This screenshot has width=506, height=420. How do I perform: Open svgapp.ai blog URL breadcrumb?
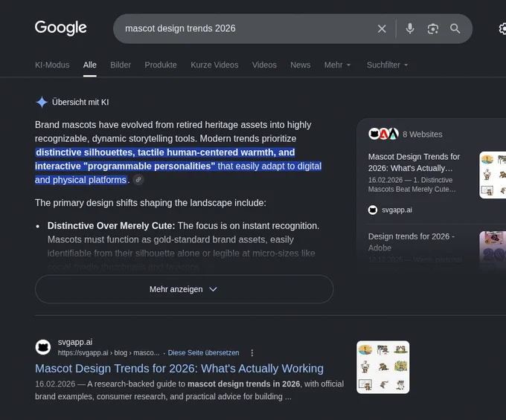pos(109,353)
